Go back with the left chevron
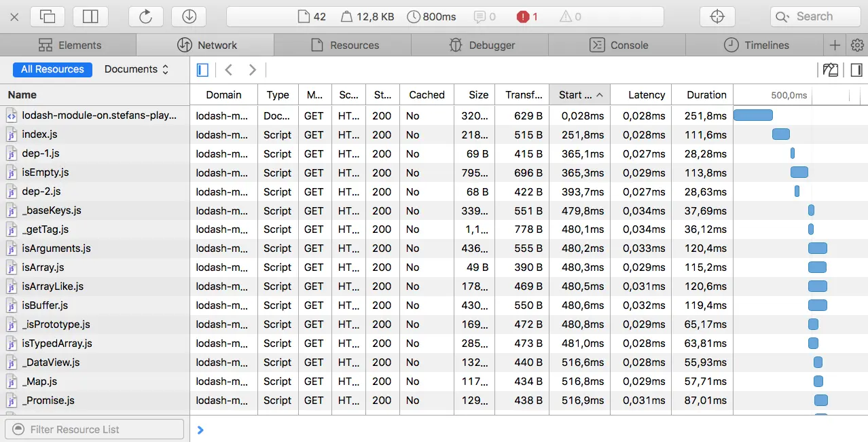The width and height of the screenshot is (868, 442). click(229, 69)
